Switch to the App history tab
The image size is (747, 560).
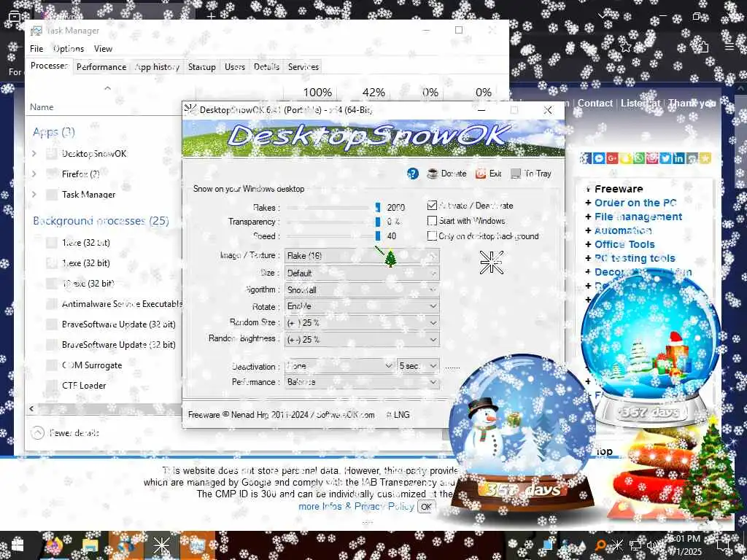tap(158, 66)
